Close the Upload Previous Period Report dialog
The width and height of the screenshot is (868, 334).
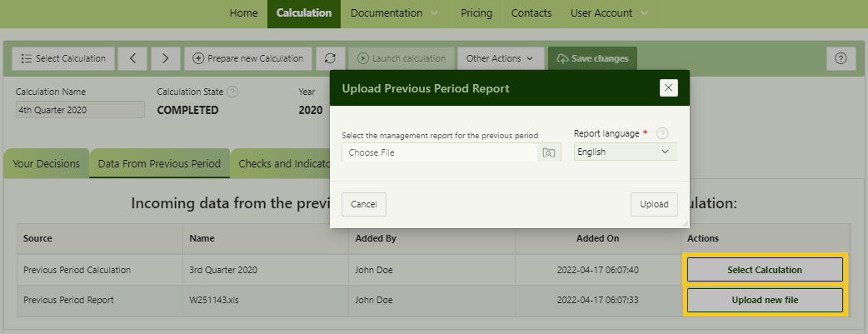(668, 88)
